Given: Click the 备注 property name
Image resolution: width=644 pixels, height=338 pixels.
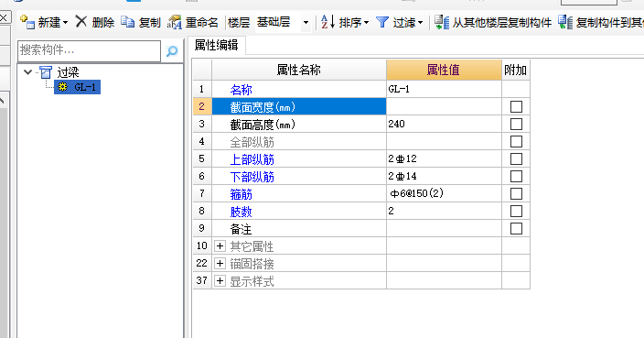Looking at the screenshot, I should click(x=241, y=229).
